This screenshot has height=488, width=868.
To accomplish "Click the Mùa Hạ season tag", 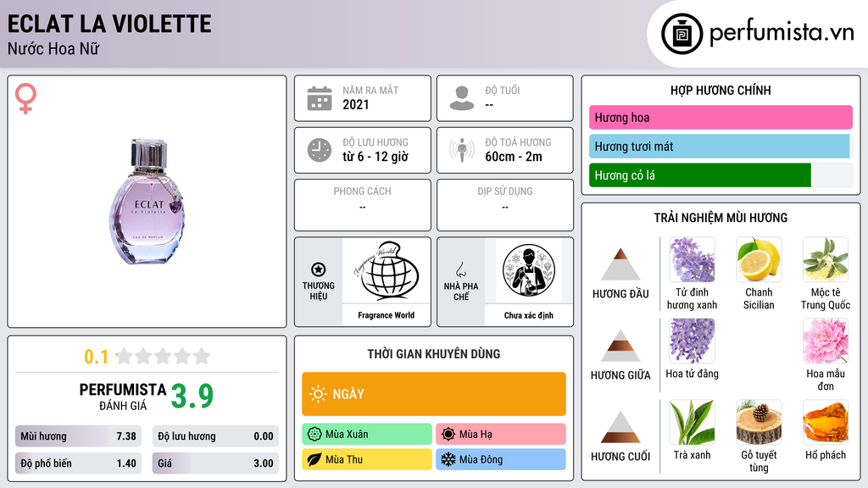I will (500, 435).
